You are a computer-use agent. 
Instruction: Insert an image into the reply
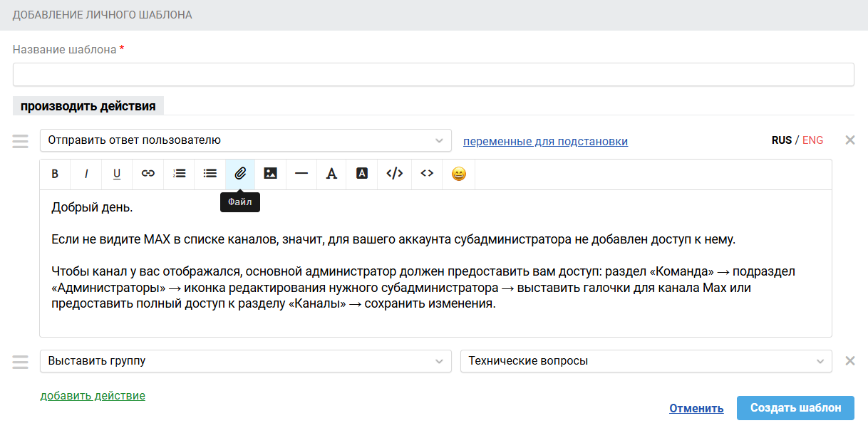click(270, 174)
